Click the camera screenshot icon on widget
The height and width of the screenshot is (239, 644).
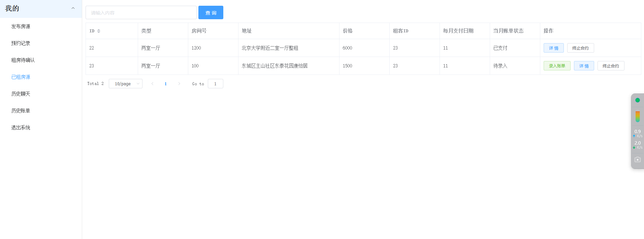(x=638, y=159)
